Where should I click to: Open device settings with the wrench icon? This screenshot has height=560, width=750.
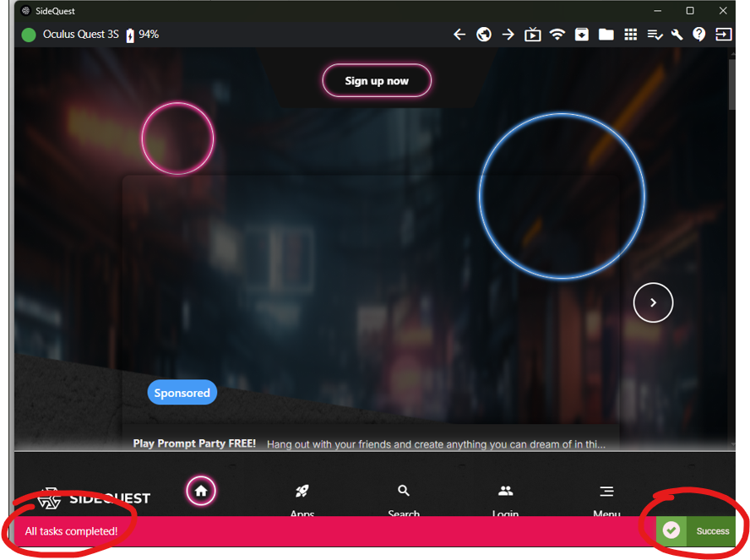(x=677, y=35)
